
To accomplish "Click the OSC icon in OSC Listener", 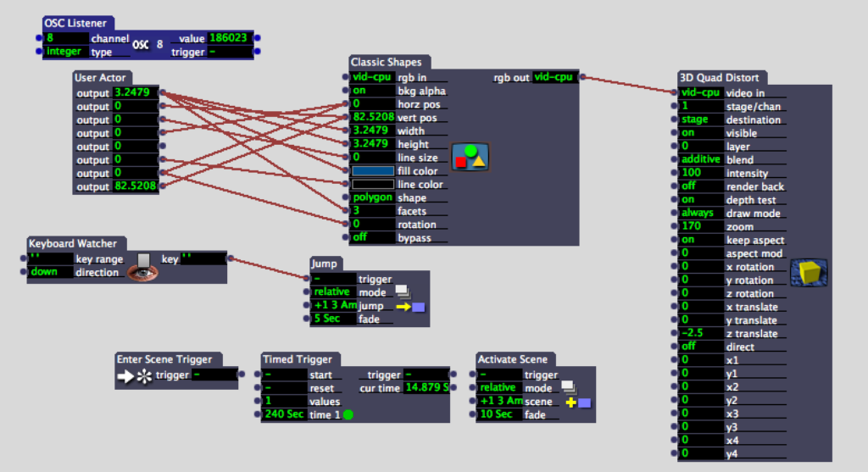I will point(141,44).
